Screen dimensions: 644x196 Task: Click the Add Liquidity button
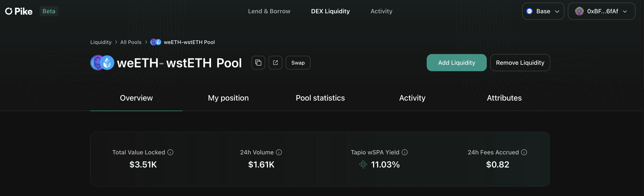[456, 63]
